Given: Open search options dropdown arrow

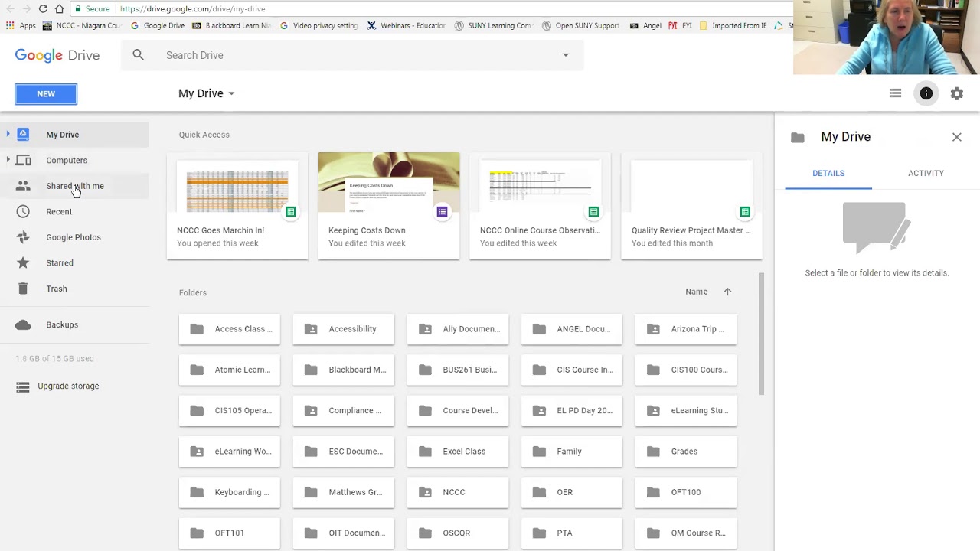Looking at the screenshot, I should point(566,55).
